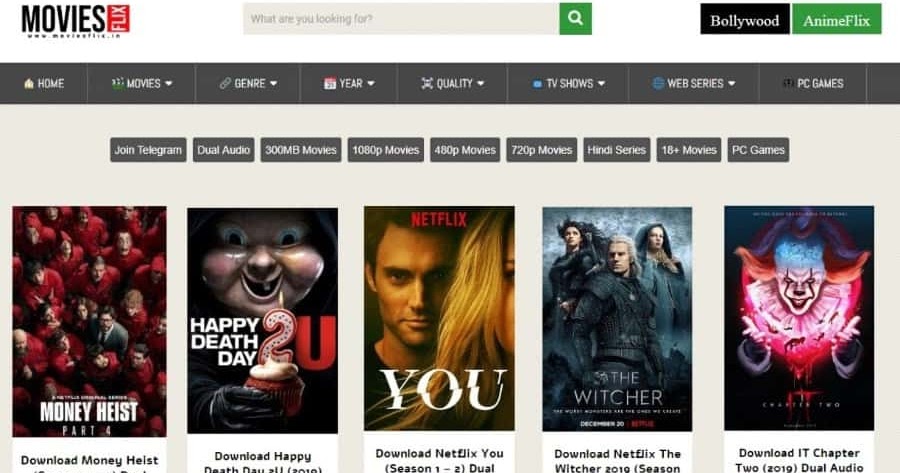Expand the Movies dropdown arrow
Screen dimensions: 900x473
169,83
